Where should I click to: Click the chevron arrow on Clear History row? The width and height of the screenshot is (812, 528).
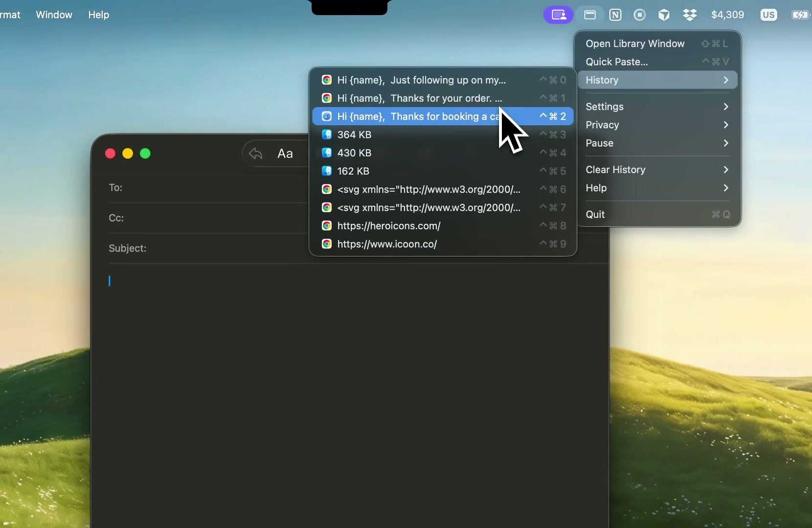click(726, 170)
